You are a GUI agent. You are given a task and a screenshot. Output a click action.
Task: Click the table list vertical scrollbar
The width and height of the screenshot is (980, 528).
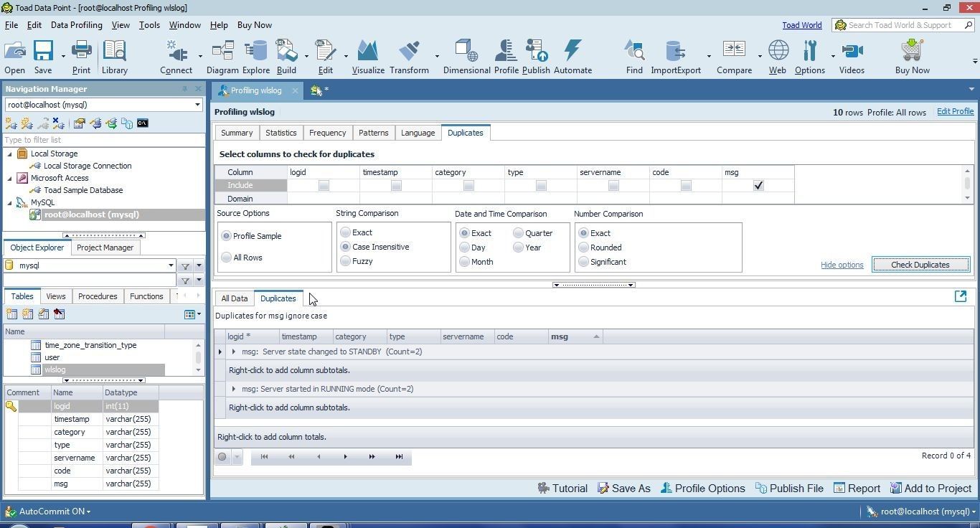199,357
